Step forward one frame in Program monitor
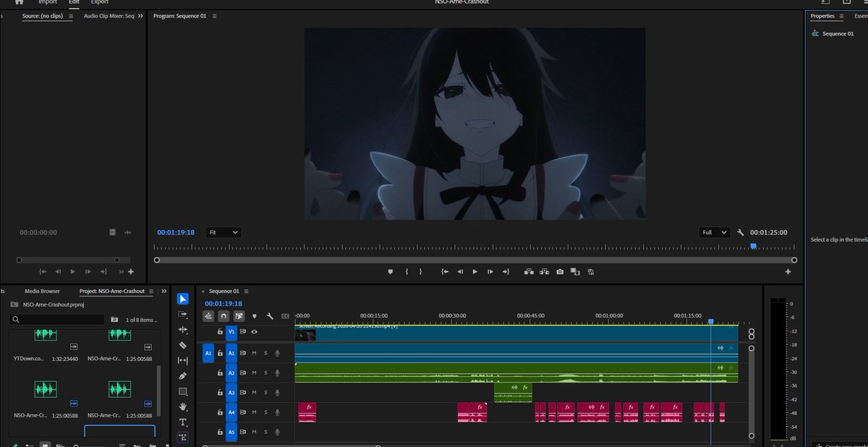 [490, 271]
